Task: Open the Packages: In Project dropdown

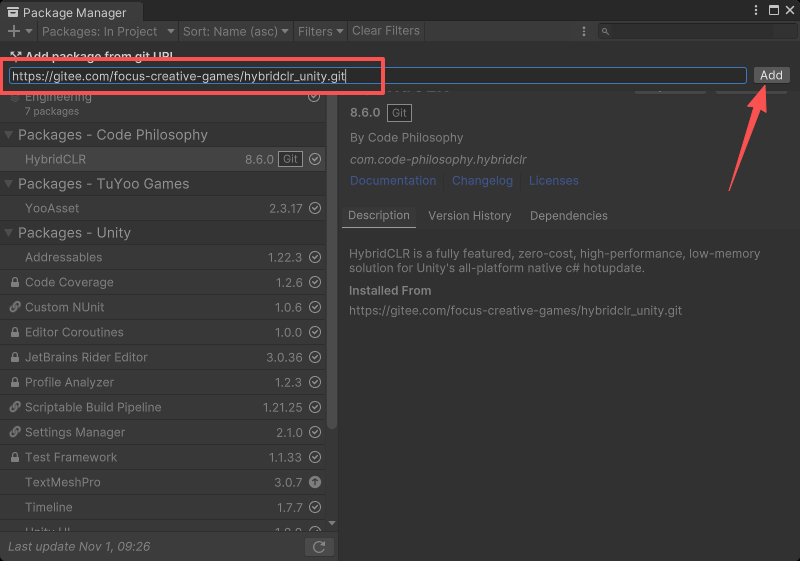Action: click(x=108, y=31)
